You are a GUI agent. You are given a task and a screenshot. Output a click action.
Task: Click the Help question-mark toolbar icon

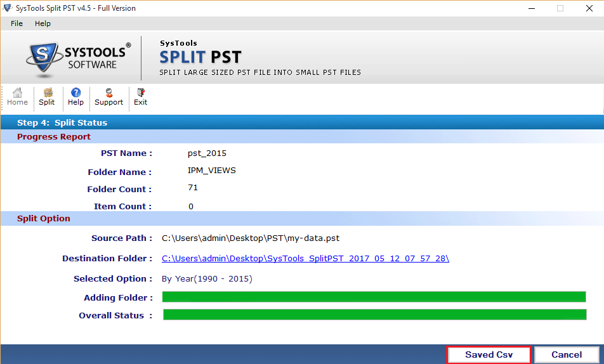click(x=76, y=96)
